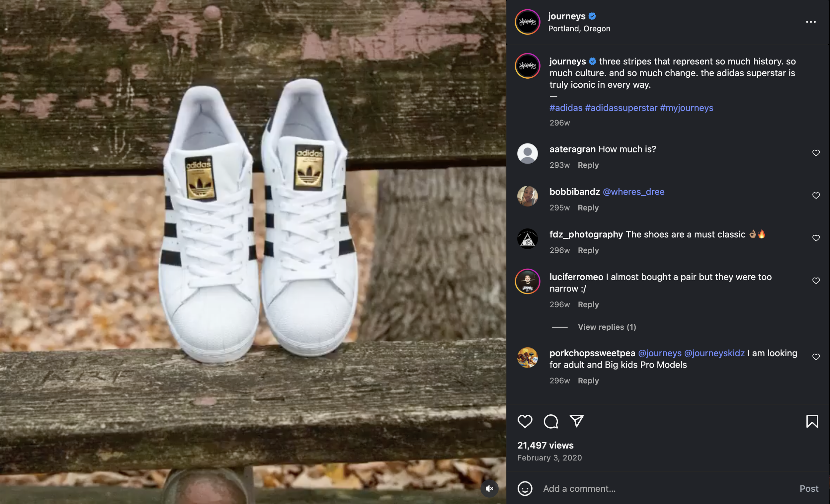Open the three-dot more options menu

pos(810,22)
